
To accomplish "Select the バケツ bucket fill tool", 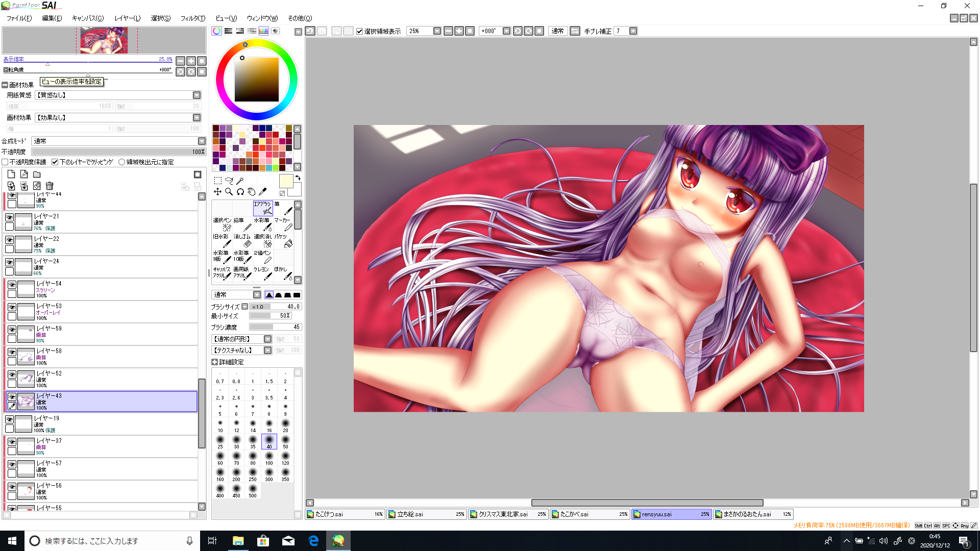I will [x=283, y=241].
